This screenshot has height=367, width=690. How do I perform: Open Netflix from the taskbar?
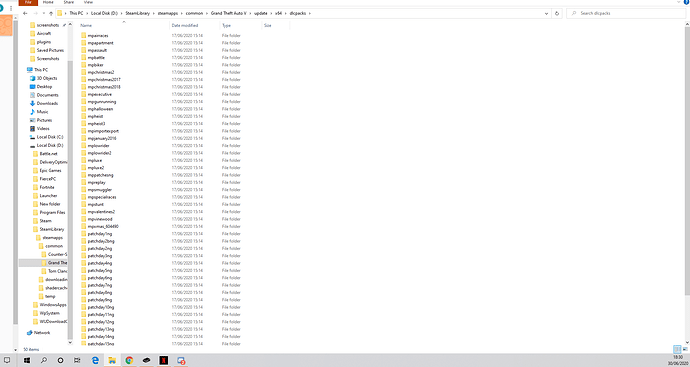[163, 360]
